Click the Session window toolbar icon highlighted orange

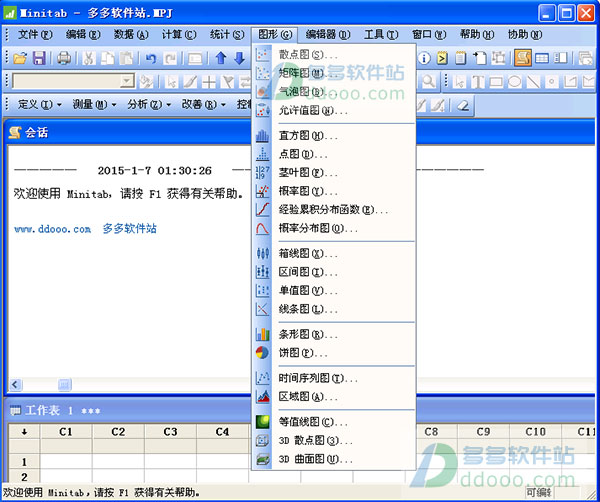pos(523,58)
